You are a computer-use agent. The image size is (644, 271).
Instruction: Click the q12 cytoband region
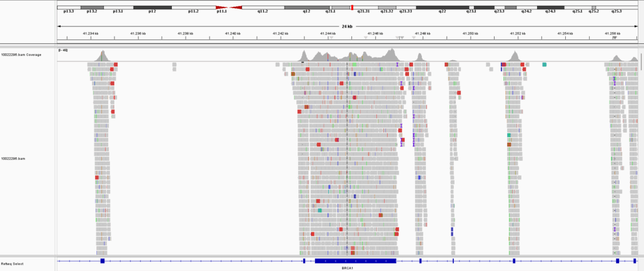point(306,8)
